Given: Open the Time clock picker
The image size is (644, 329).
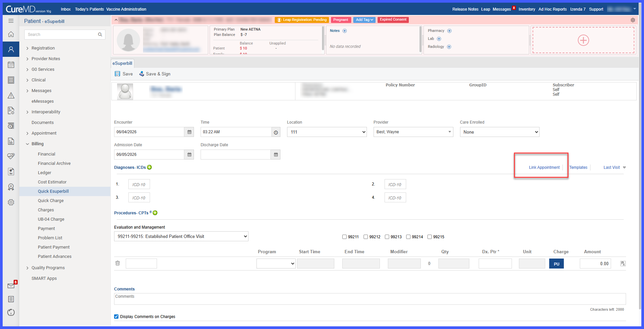Looking at the screenshot, I should coord(276,132).
